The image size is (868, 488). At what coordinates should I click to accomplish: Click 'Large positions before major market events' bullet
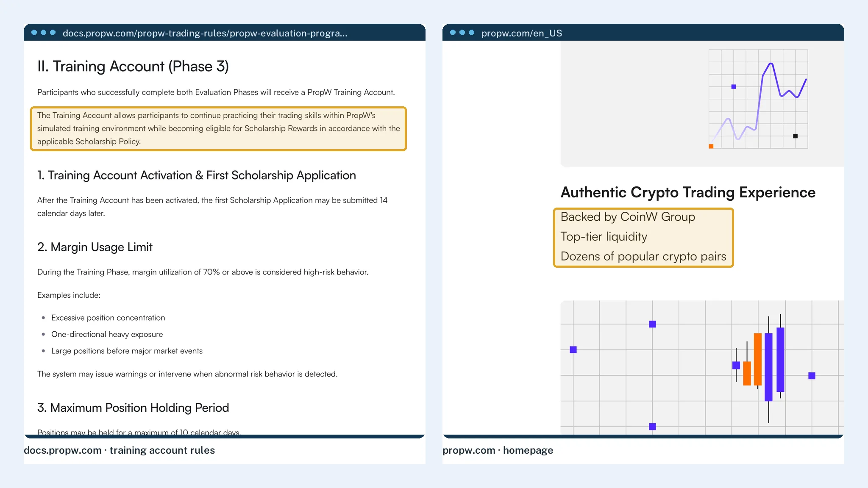click(127, 351)
